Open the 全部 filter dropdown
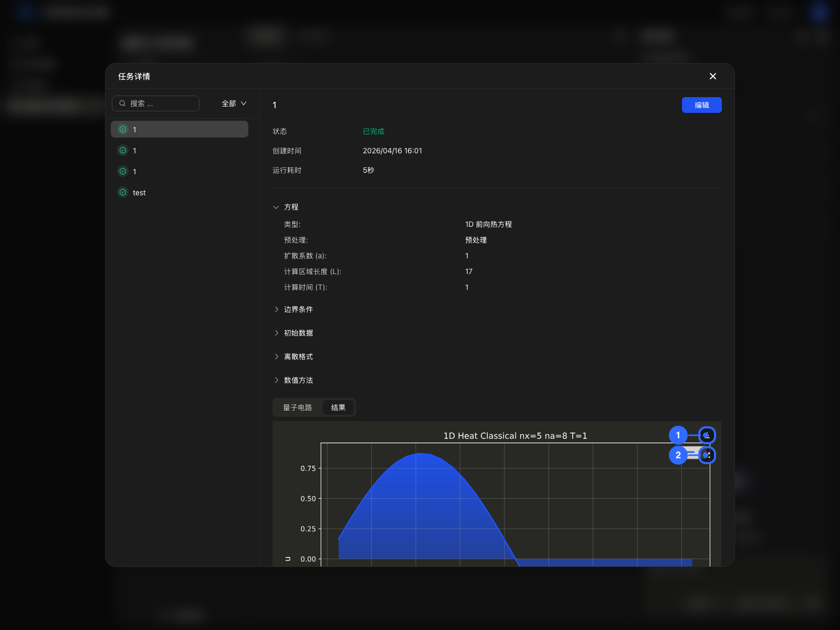840x630 pixels. (234, 103)
